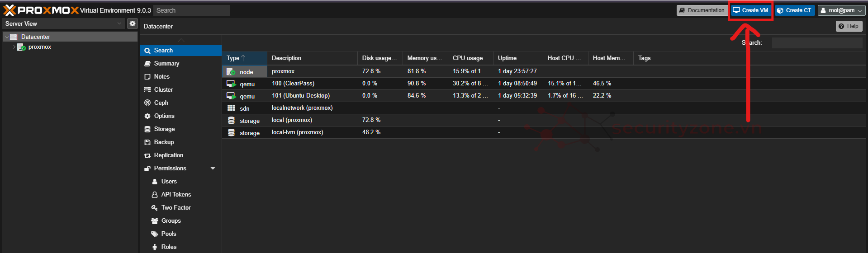Collapse the side menu with the up chevron

[x=181, y=40]
